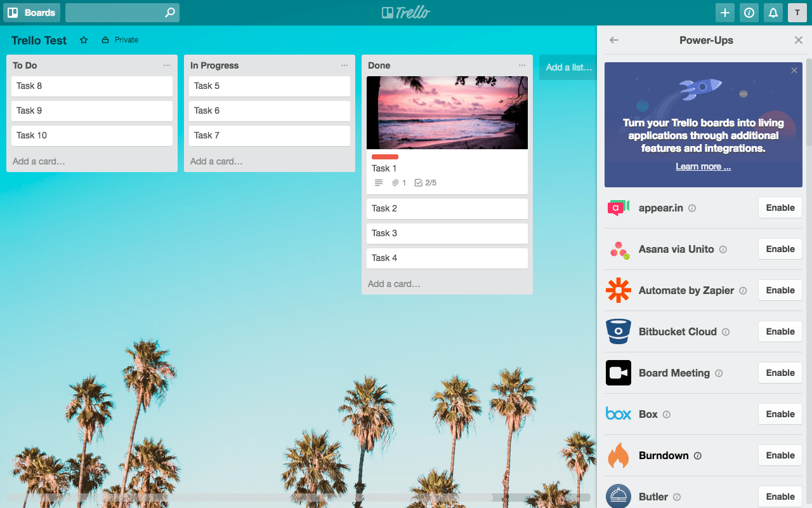Screen dimensions: 812x508
Task: Close the Power-Ups panel
Action: (x=799, y=40)
